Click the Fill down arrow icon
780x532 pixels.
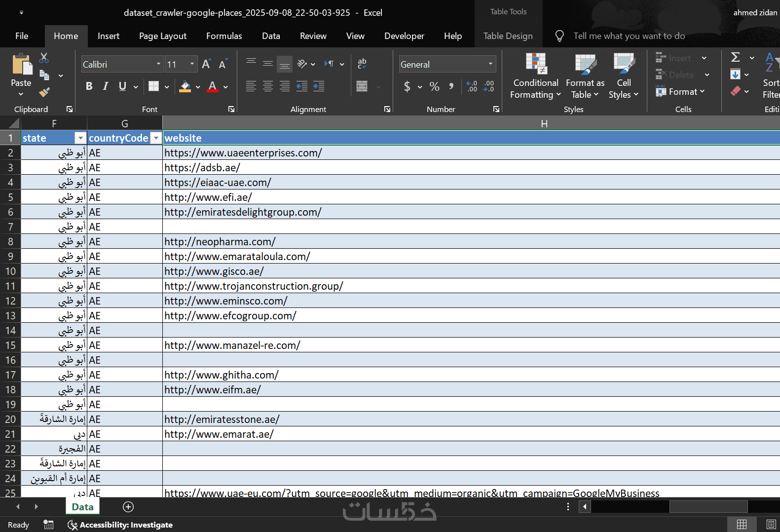coord(735,75)
